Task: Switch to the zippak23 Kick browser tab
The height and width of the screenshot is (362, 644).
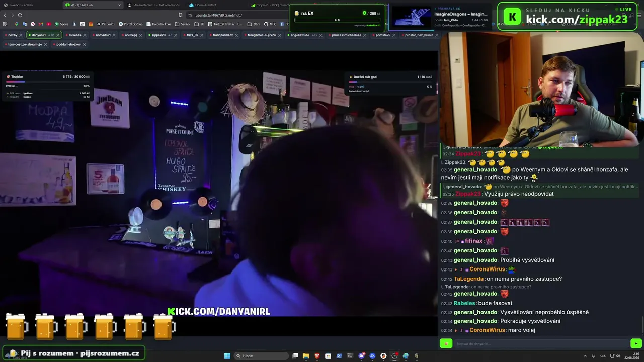Action: [x=270, y=5]
